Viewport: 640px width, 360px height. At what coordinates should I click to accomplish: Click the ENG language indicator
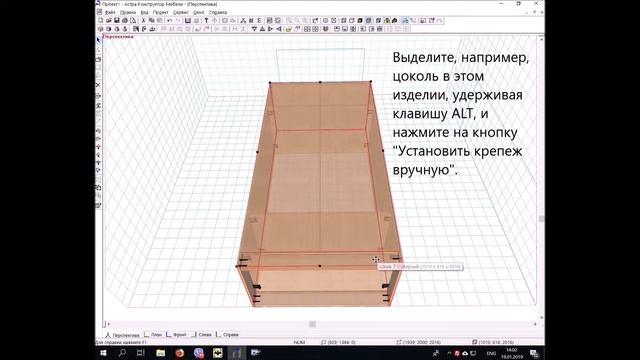tap(491, 353)
